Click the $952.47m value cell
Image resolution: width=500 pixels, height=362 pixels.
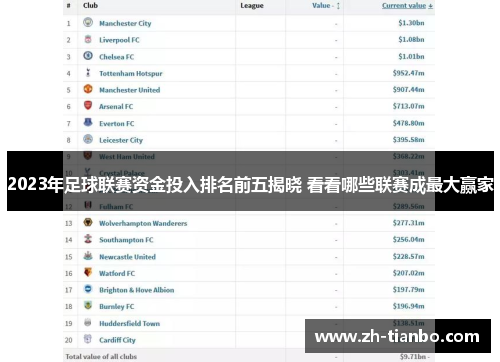point(408,73)
